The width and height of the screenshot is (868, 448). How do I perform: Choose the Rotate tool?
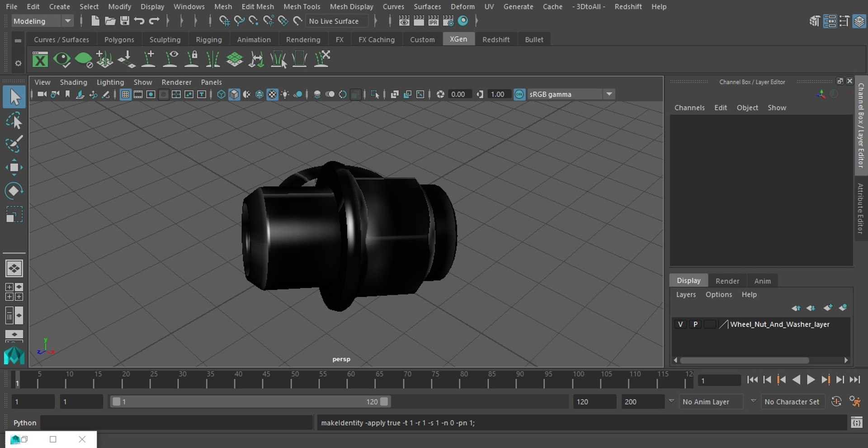(14, 190)
